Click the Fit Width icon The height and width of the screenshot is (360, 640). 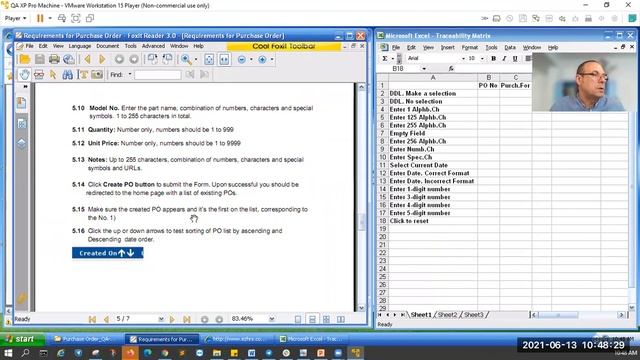coord(224,59)
